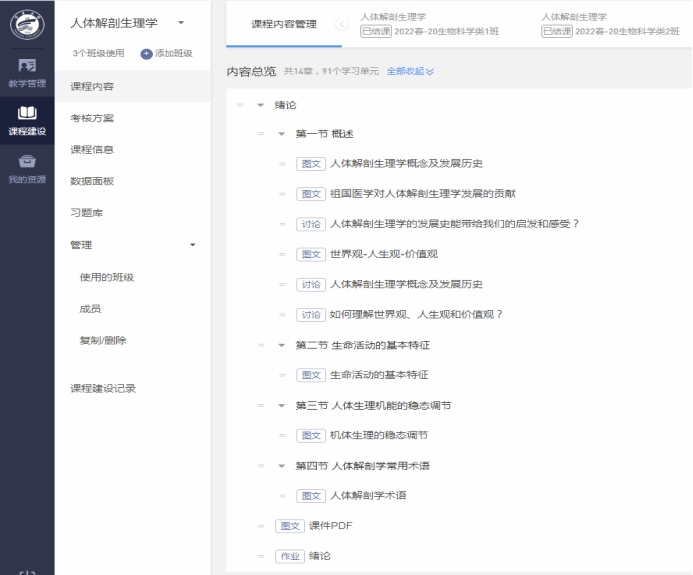Click the 图文 tag icon before 课件PDF

(x=289, y=526)
